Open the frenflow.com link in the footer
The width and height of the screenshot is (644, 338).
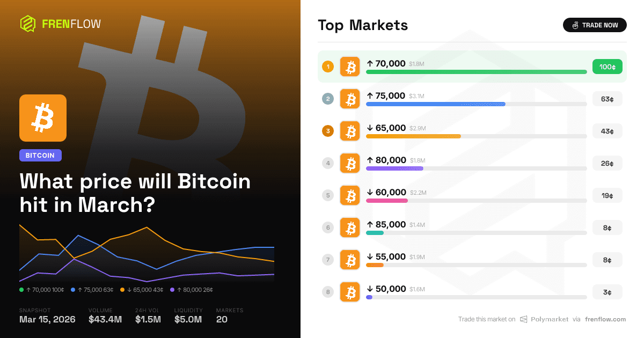605,319
